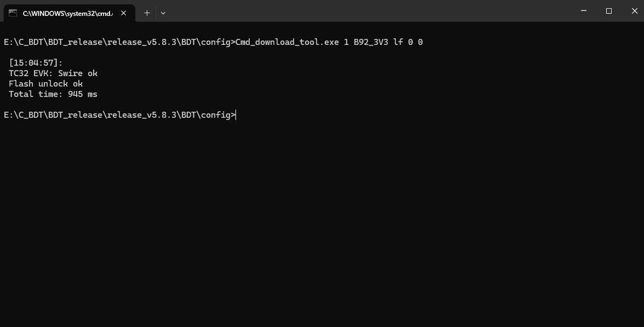The image size is (644, 327).
Task: Close the terminal window
Action: [634, 11]
